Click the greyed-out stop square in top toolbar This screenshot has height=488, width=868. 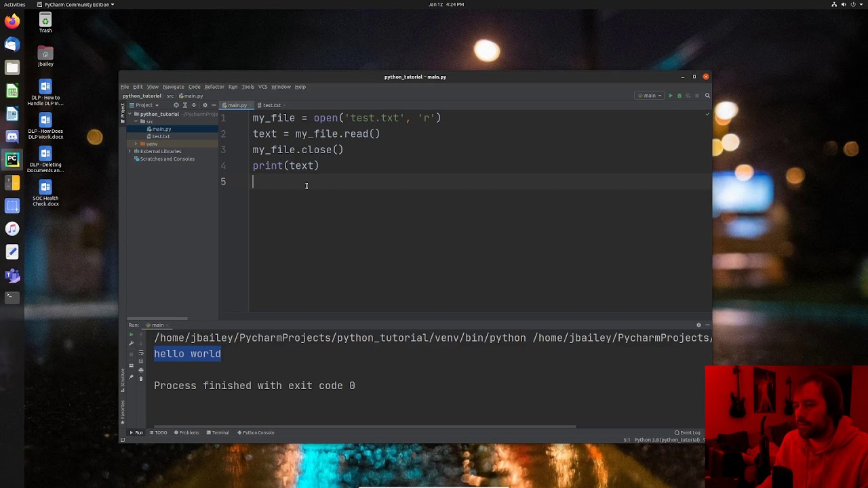pos(697,96)
